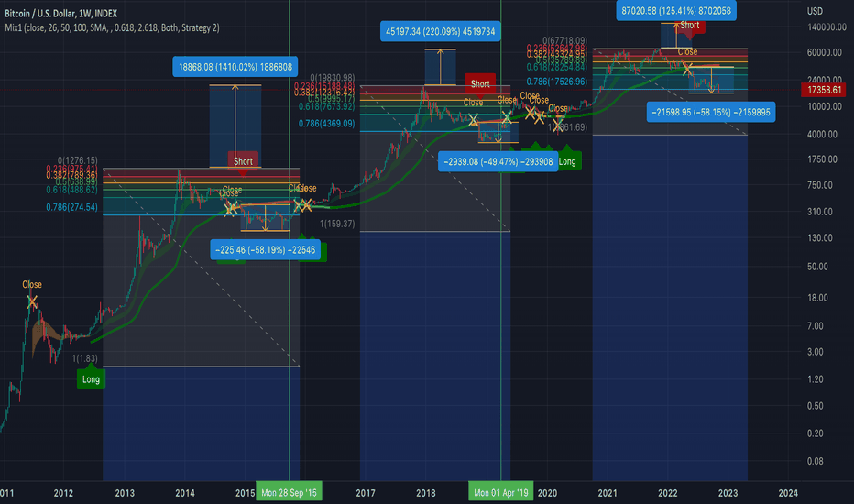Select the 87020.58 (125.41%) measurement label
854x504 pixels.
pos(676,10)
